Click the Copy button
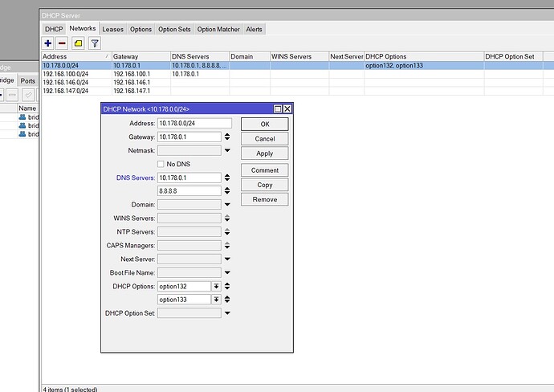The width and height of the screenshot is (554, 392). coord(264,185)
